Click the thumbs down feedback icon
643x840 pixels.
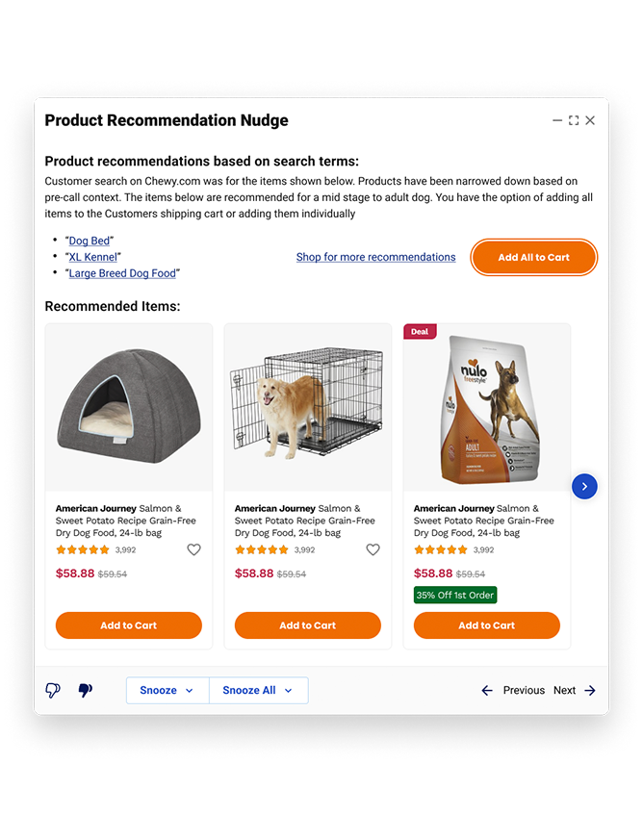click(x=86, y=690)
